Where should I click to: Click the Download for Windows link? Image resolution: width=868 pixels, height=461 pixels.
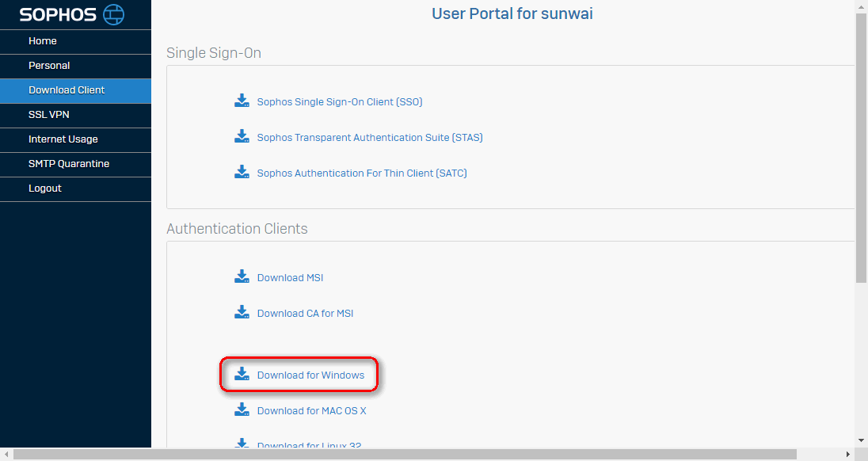click(310, 375)
